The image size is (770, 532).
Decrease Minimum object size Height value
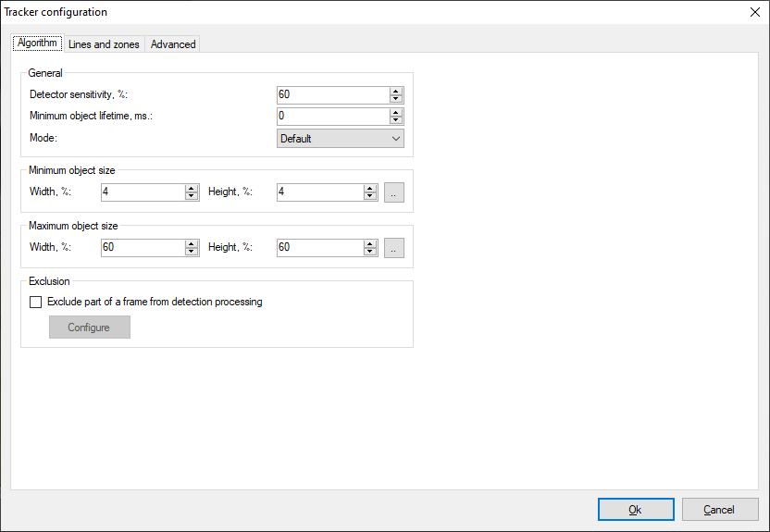pyautogui.click(x=370, y=196)
